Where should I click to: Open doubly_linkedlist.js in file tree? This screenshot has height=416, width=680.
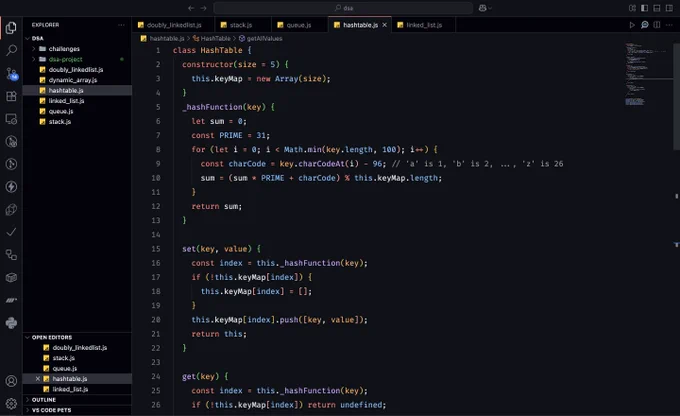(x=76, y=69)
